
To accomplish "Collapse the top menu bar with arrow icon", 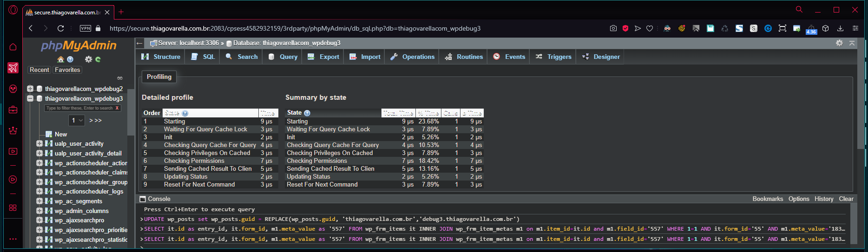I will click(852, 43).
